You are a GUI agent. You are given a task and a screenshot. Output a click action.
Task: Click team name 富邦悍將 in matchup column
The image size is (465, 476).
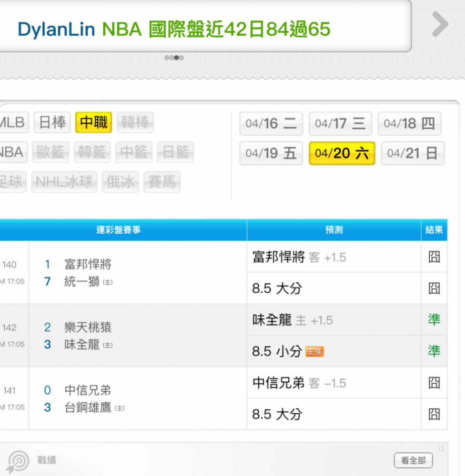tap(88, 264)
